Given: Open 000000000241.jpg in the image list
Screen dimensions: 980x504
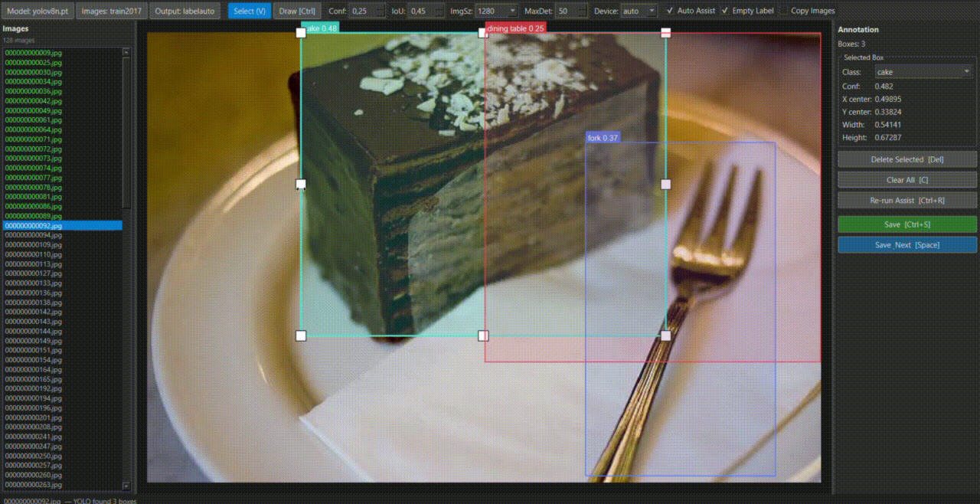Looking at the screenshot, I should click(x=63, y=437).
